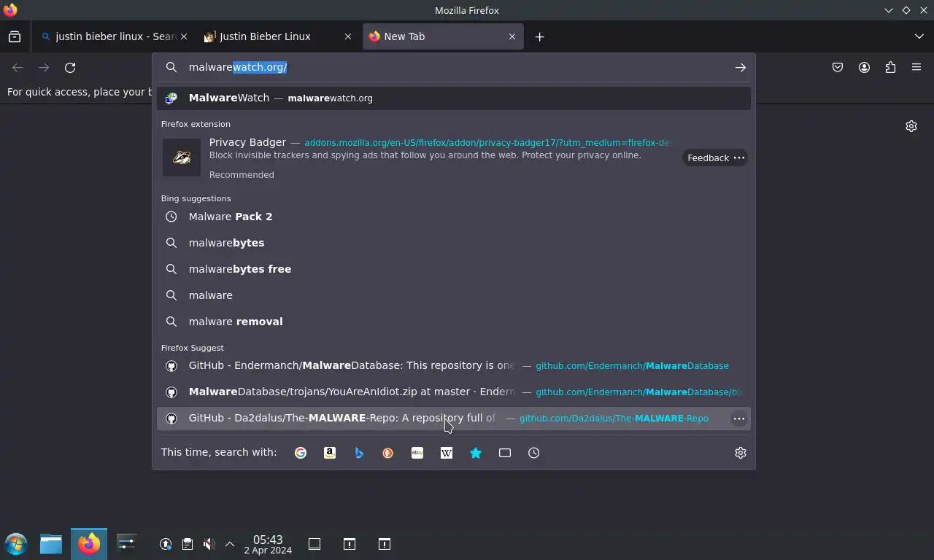Open clipboard tray icon

(188, 544)
